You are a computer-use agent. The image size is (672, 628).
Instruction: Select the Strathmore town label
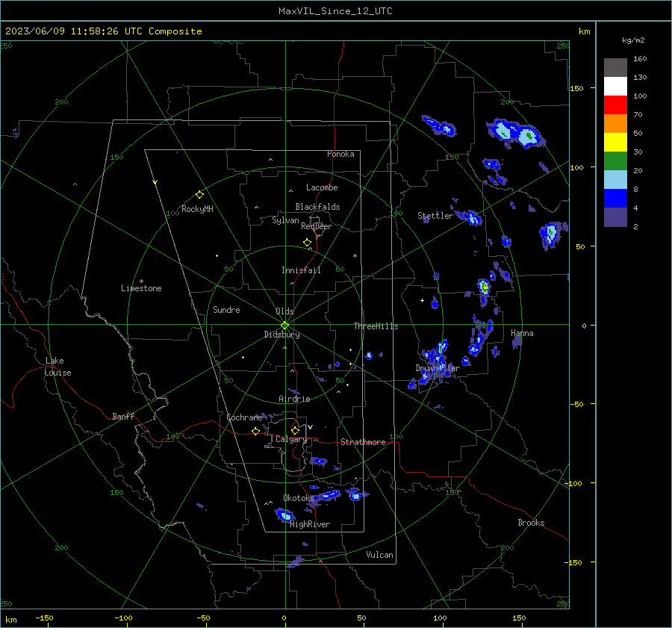[363, 442]
